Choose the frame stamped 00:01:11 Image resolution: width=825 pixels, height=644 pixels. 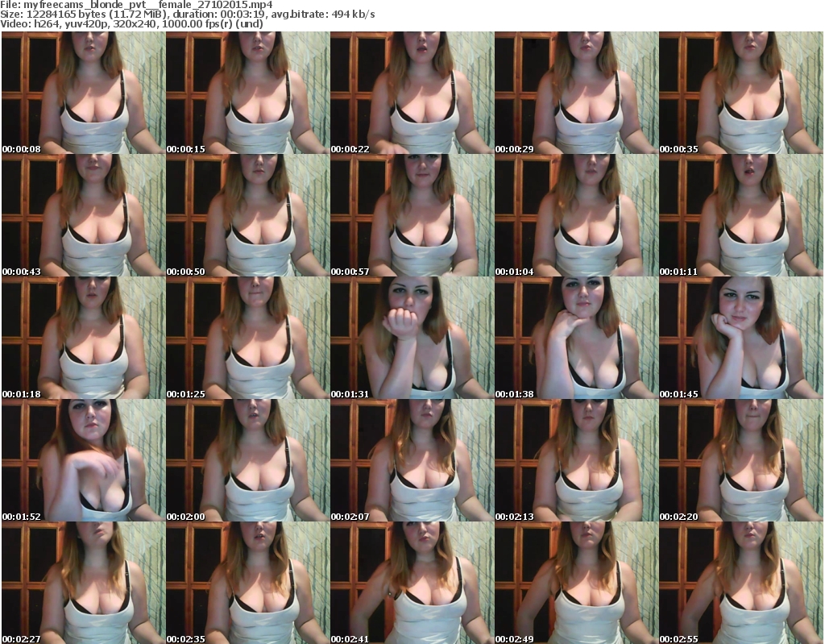click(741, 215)
